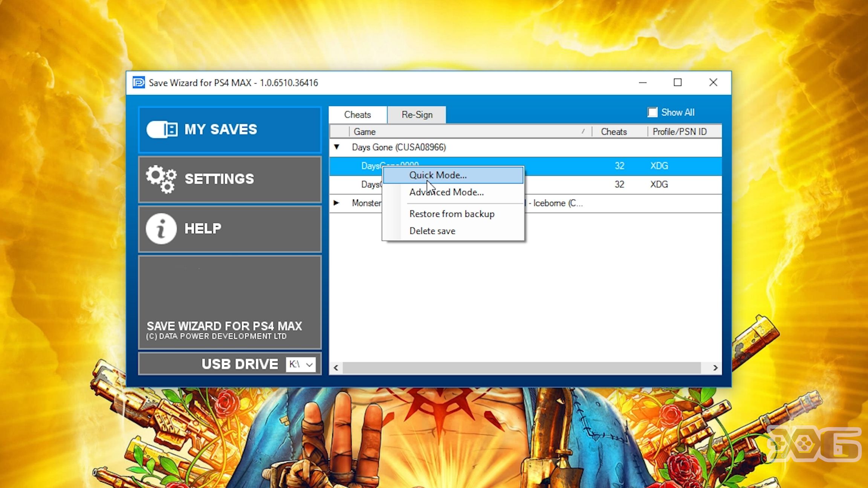868x488 pixels.
Task: Select Days Gone CUSA08966 game entry
Action: pos(398,146)
